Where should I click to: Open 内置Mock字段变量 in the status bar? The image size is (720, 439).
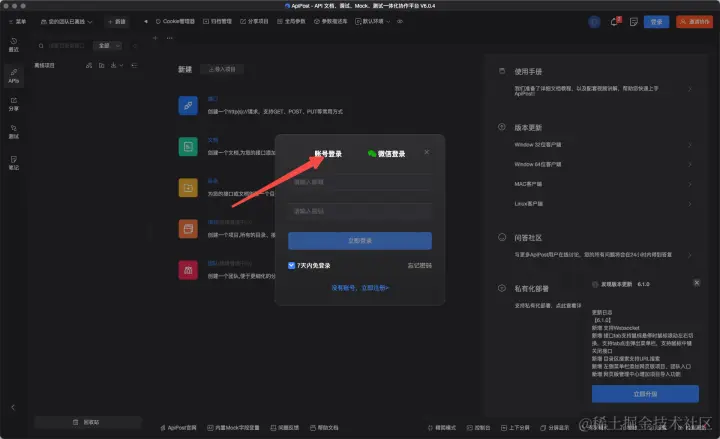[233, 428]
